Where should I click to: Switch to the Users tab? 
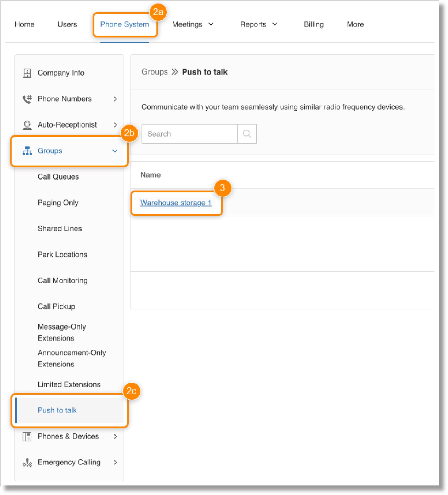(x=67, y=24)
